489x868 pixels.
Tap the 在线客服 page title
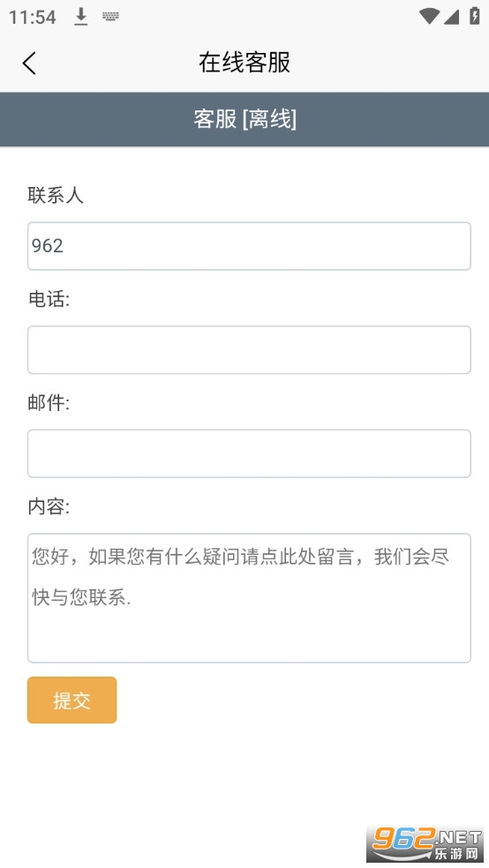click(x=244, y=62)
